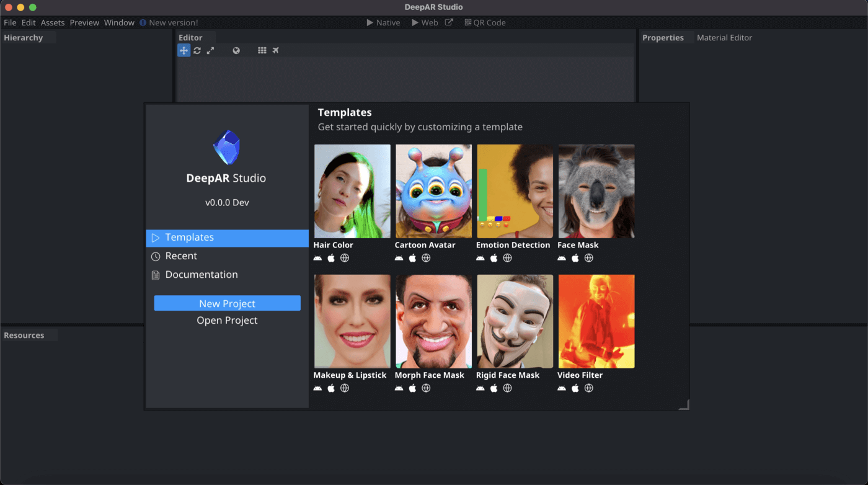This screenshot has width=868, height=485.
Task: Select the Scale tool in the Editor toolbar
Action: click(x=211, y=50)
